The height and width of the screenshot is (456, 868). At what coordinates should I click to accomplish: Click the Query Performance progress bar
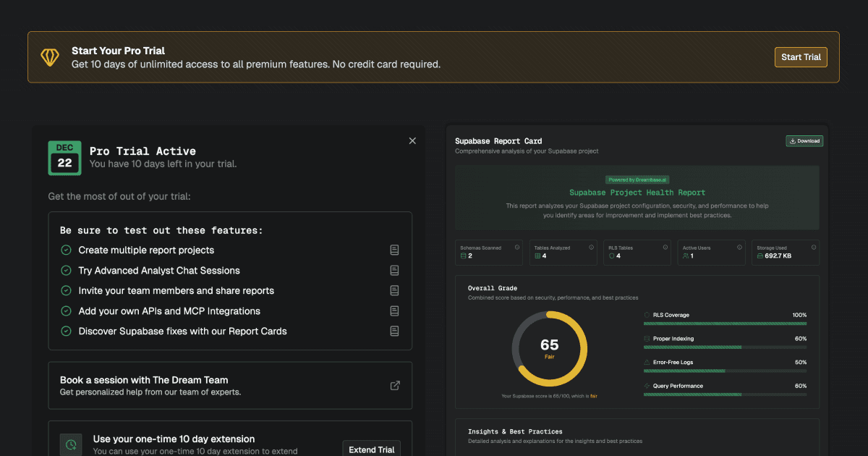click(x=725, y=394)
